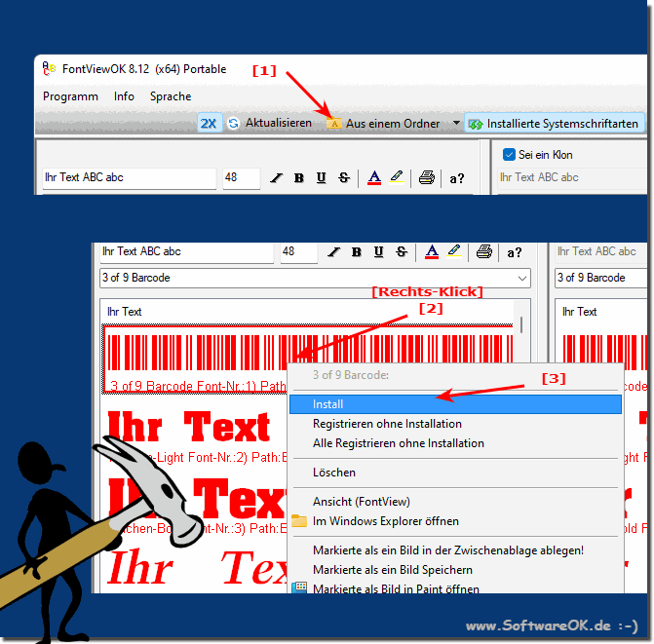The width and height of the screenshot is (654, 644).
Task: Toggle bold (B) in the lower window toolbar
Action: click(x=356, y=252)
